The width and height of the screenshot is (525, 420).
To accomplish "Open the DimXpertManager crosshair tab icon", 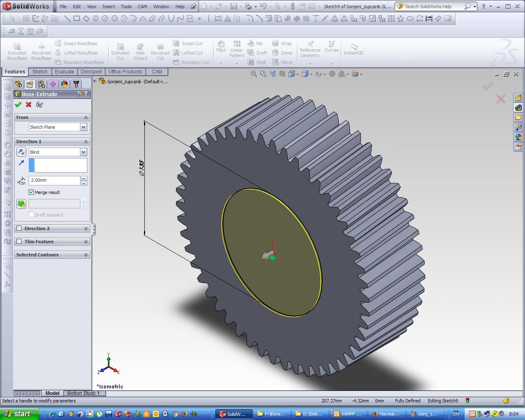I will coord(53,84).
